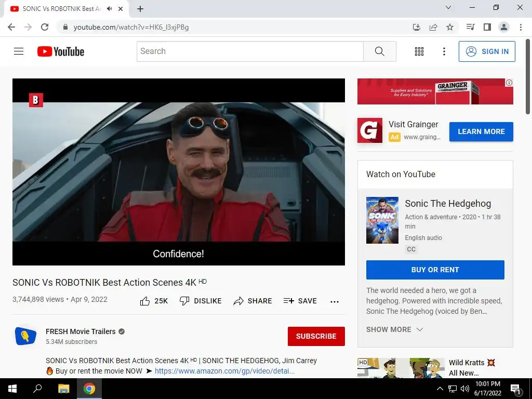Viewport: 532px width, 399px height.
Task: Show hidden system tray icons
Action: tap(440, 389)
